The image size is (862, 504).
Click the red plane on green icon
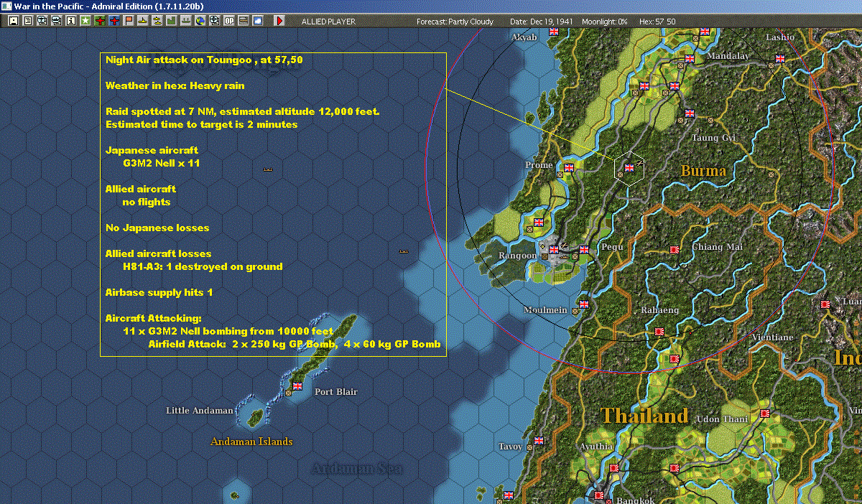coord(100,21)
